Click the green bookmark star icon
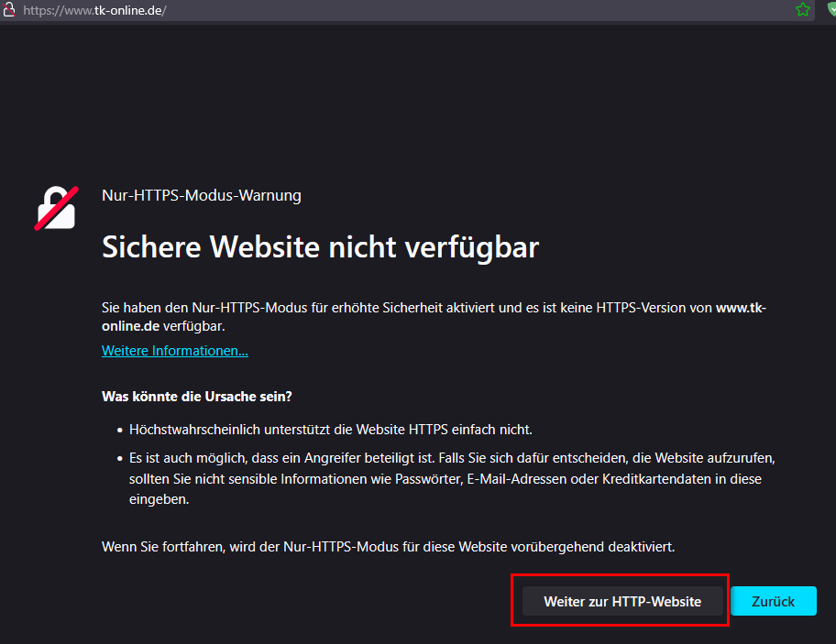This screenshot has height=644, width=836. (802, 9)
